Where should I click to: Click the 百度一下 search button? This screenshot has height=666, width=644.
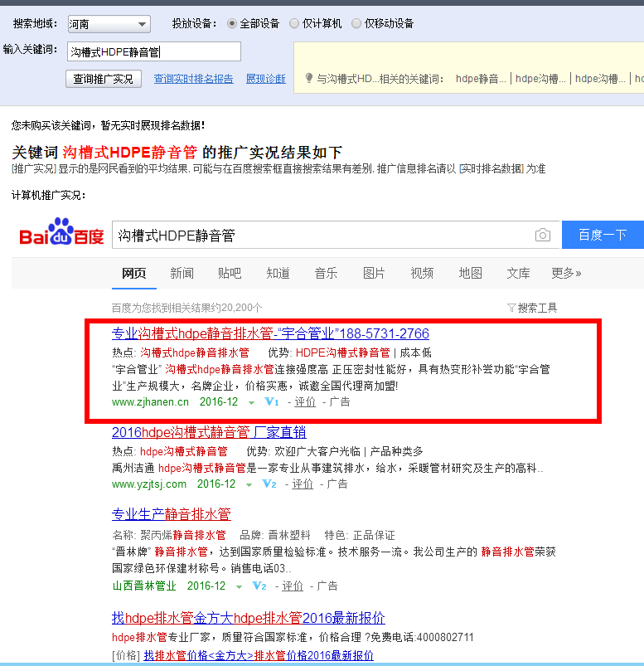click(x=603, y=235)
